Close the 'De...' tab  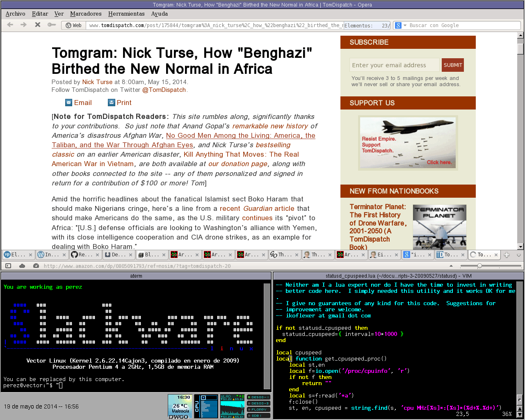click(x=130, y=255)
